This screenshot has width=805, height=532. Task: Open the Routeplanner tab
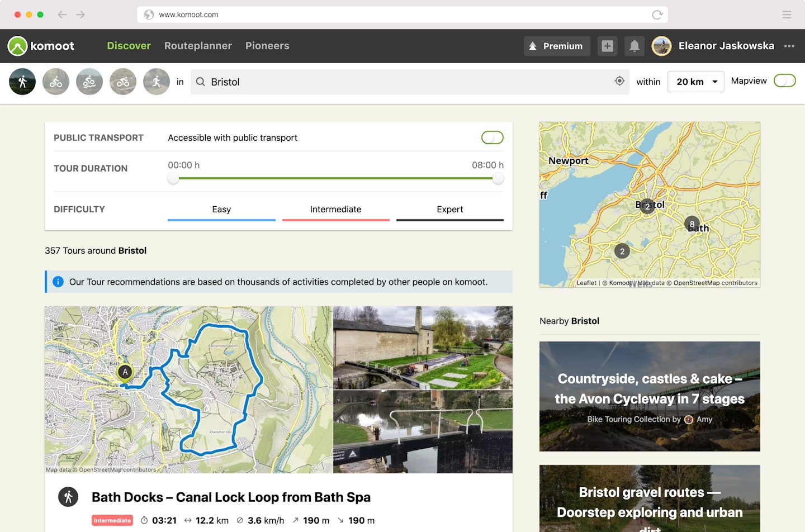(198, 46)
